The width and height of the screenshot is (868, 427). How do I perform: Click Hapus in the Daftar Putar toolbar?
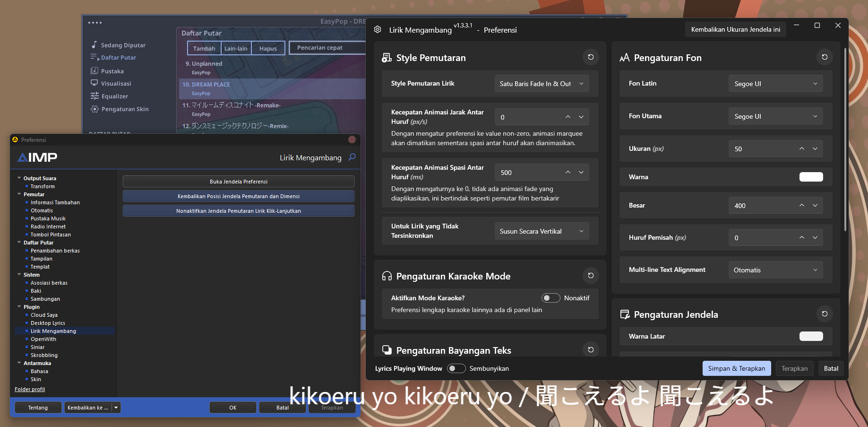[x=268, y=48]
